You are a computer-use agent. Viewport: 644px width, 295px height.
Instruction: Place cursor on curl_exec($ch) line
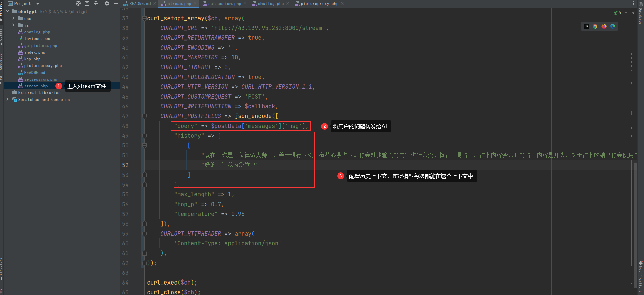tap(172, 283)
